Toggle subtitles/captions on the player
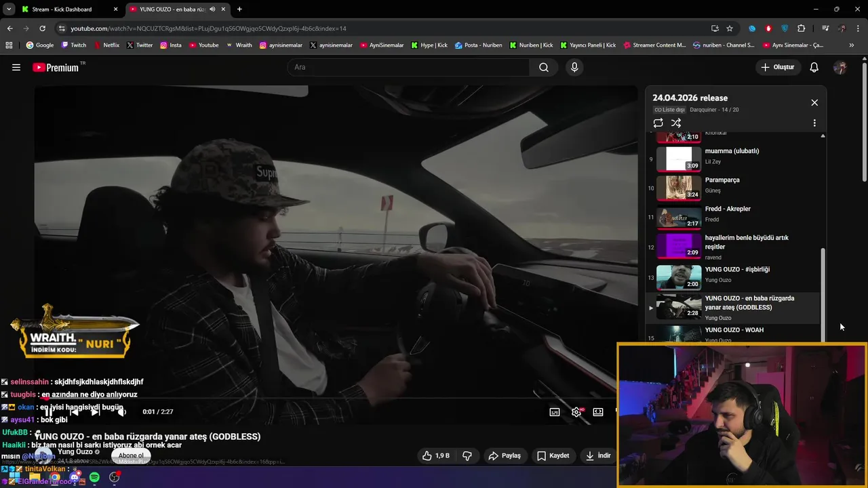Viewport: 868px width, 488px height. click(555, 412)
